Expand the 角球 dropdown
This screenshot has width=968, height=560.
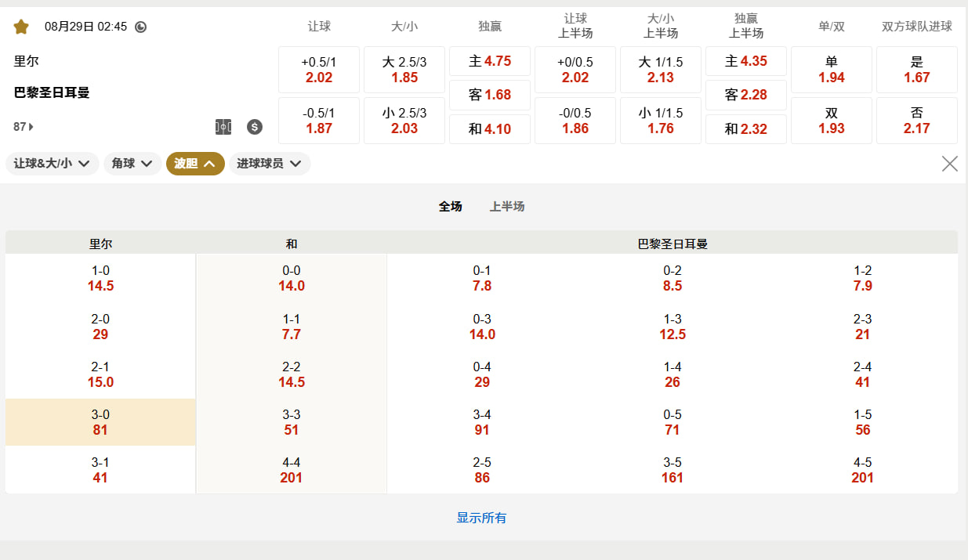click(132, 164)
